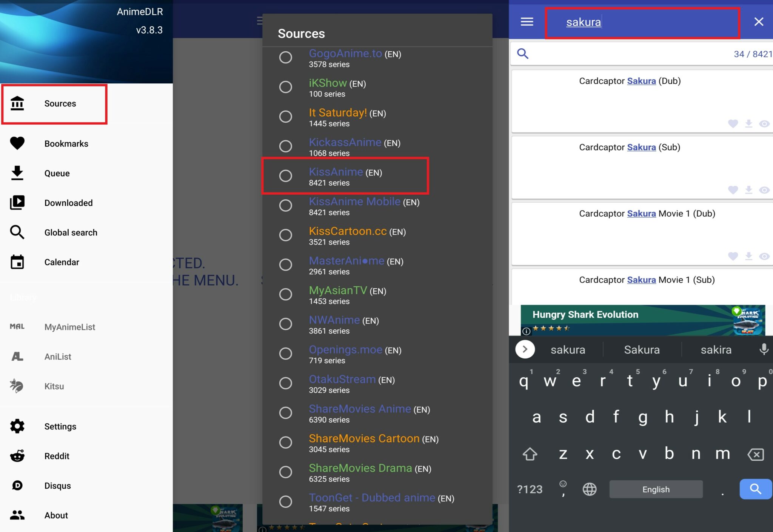Click the AniList logo icon
The width and height of the screenshot is (773, 532).
click(x=17, y=357)
